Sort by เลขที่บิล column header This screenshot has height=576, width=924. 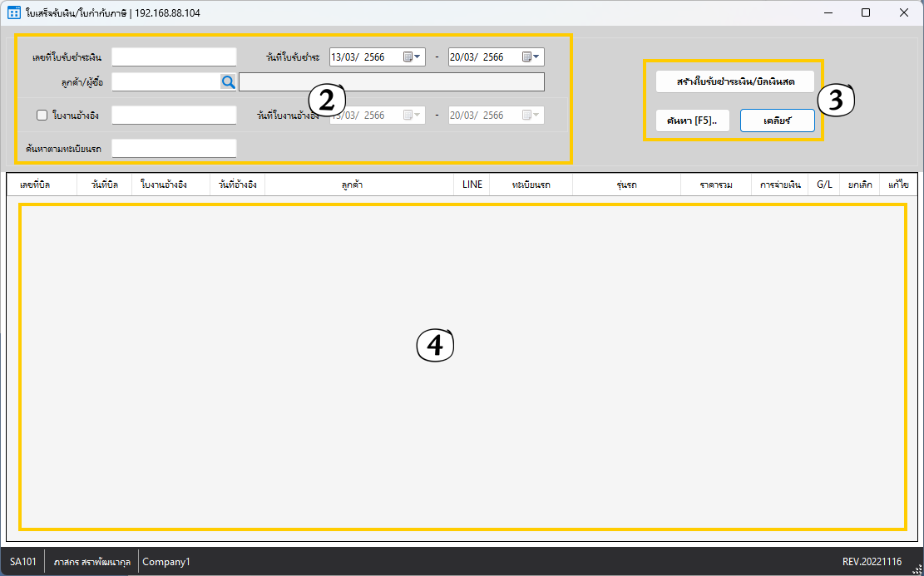point(35,185)
